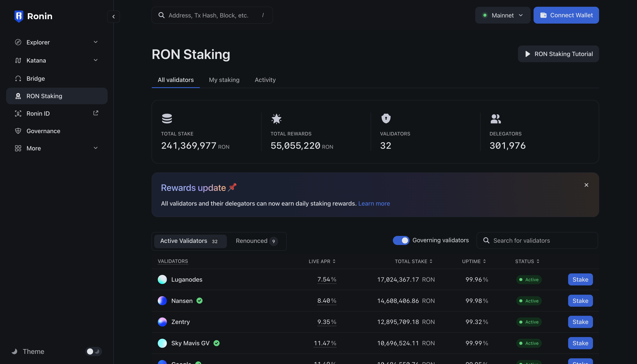Click the Ronin ID scan icon

pos(18,114)
